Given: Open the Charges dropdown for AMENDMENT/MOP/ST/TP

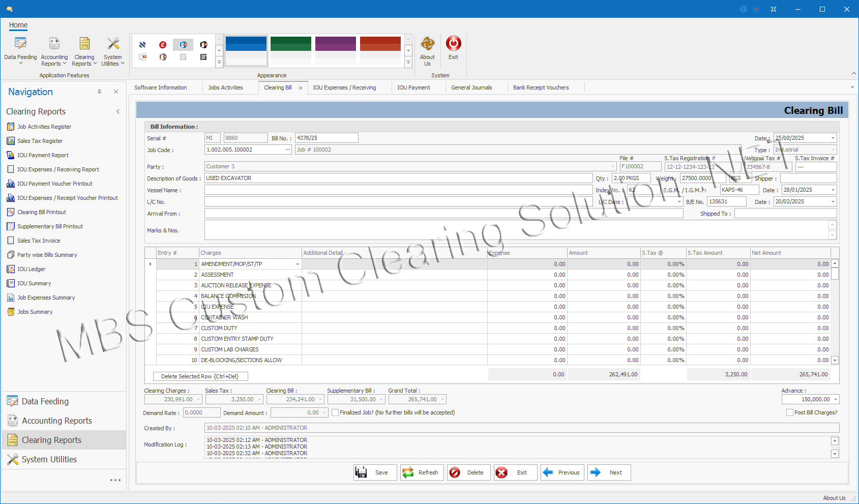Looking at the screenshot, I should pos(298,264).
